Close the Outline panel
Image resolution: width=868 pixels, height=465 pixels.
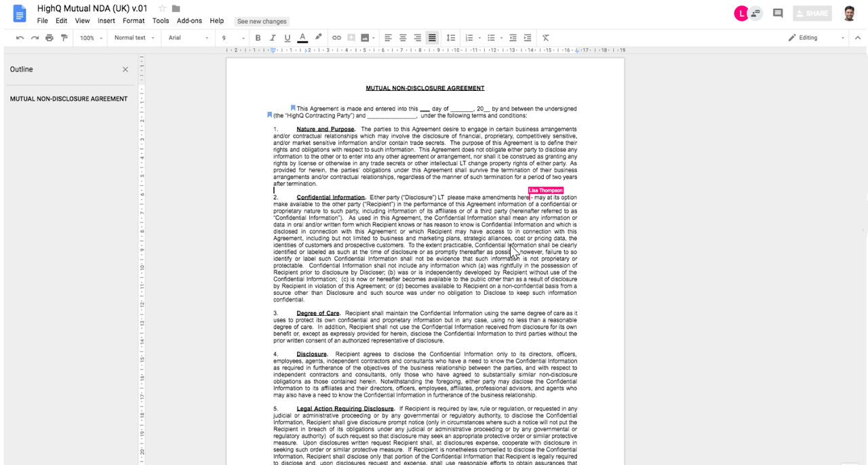[125, 69]
